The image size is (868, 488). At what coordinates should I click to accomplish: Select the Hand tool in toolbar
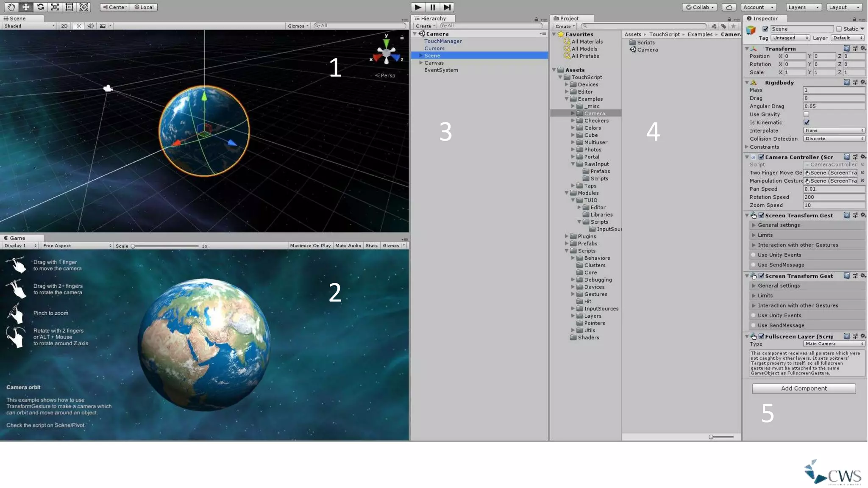tap(11, 7)
